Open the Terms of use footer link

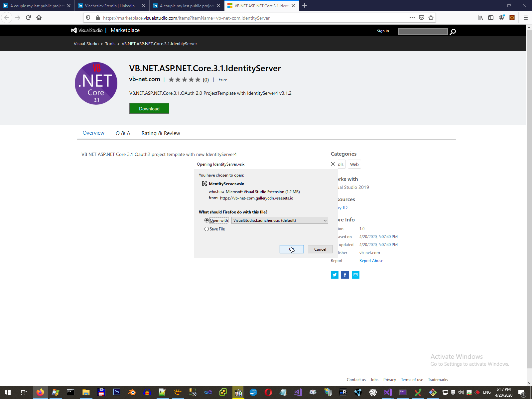[x=412, y=380]
